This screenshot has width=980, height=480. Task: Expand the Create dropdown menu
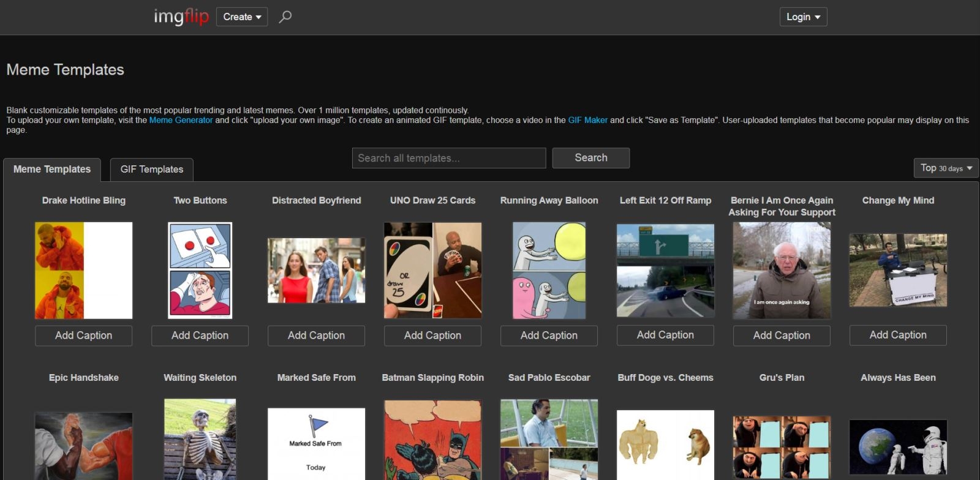pos(242,17)
